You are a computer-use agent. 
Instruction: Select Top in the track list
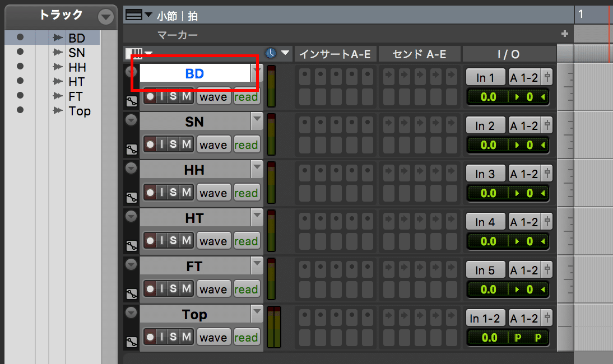[80, 111]
